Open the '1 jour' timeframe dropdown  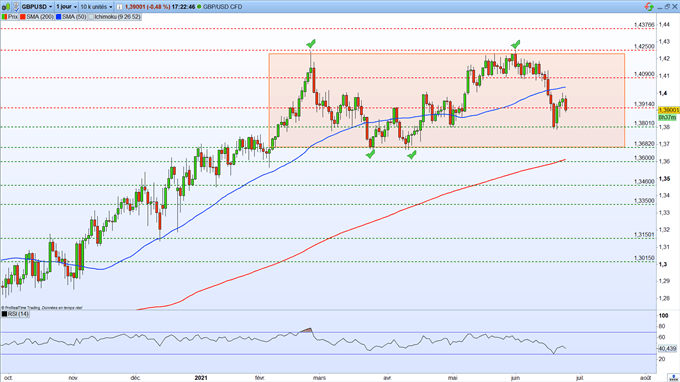(x=66, y=7)
